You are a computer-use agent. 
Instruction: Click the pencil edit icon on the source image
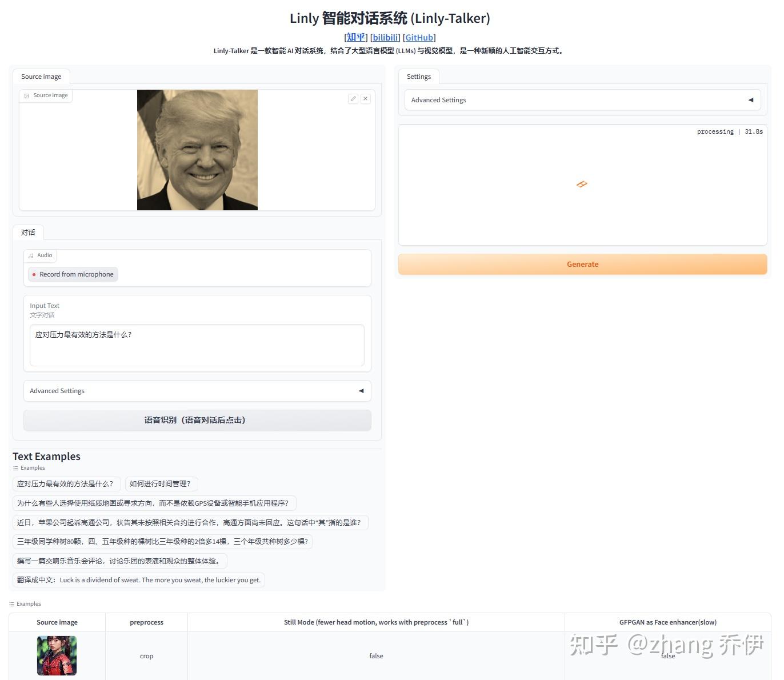[353, 98]
